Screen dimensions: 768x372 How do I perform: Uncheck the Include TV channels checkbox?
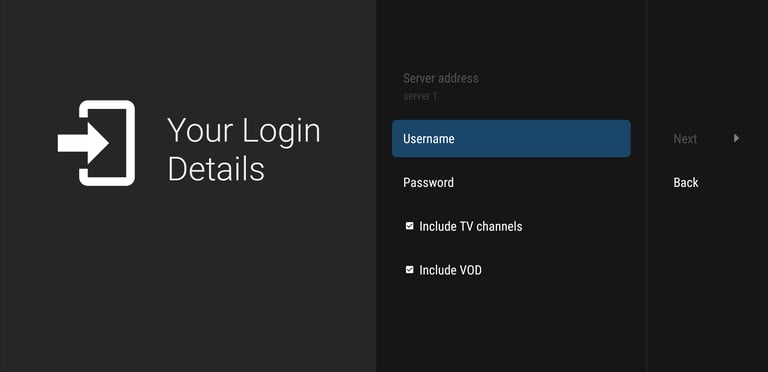coord(409,226)
